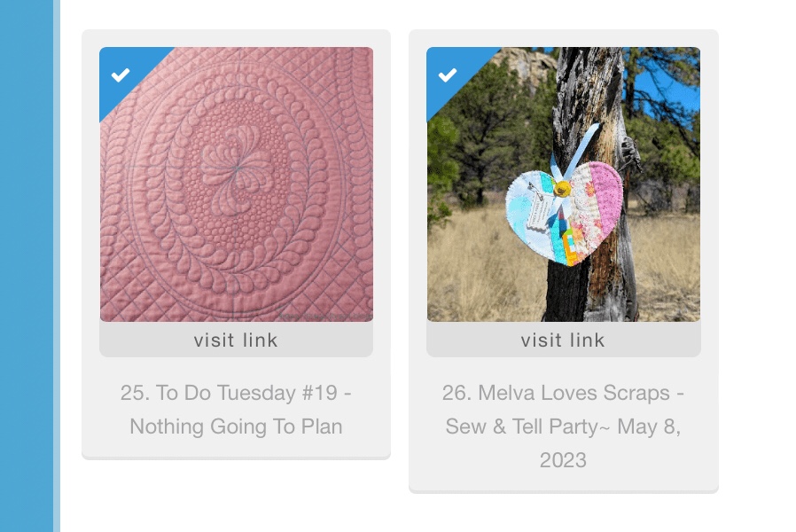Click visit link under the pink quilt image
The width and height of the screenshot is (796, 532).
pyautogui.click(x=236, y=340)
